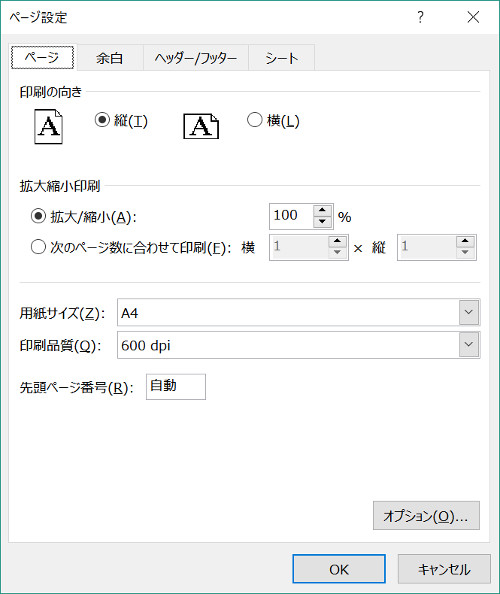Image resolution: width=500 pixels, height=594 pixels.
Task: Click the landscape orientation page icon
Action: [201, 126]
